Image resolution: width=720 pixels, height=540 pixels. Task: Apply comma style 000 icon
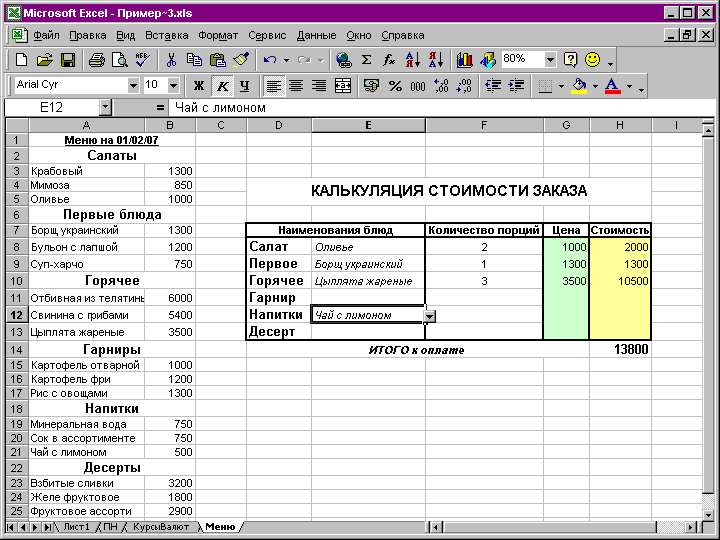418,85
